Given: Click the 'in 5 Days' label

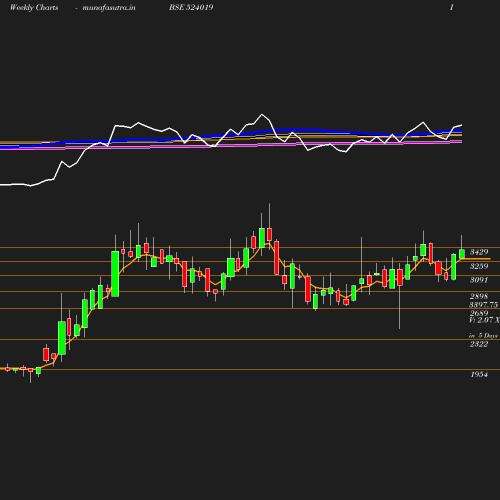Looking at the screenshot, I should tap(483, 336).
